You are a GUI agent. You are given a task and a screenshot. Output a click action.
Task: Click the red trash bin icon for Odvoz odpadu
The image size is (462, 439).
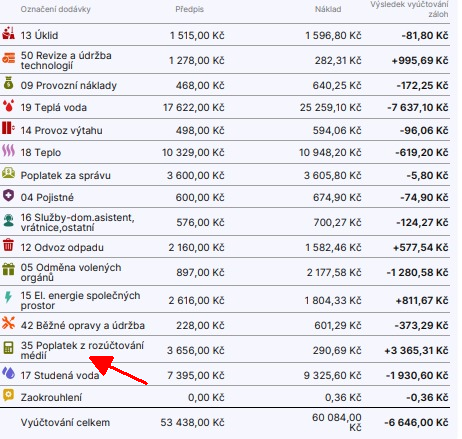coord(8,245)
